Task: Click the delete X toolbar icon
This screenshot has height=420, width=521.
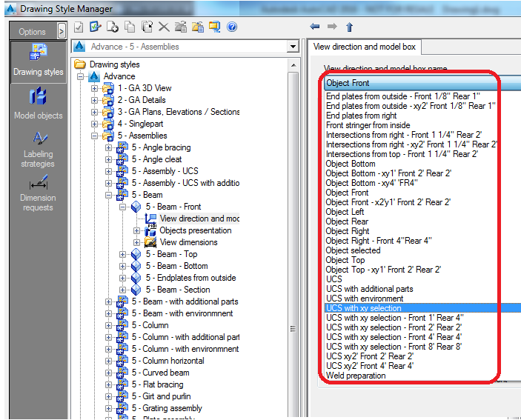Action: coord(164,27)
